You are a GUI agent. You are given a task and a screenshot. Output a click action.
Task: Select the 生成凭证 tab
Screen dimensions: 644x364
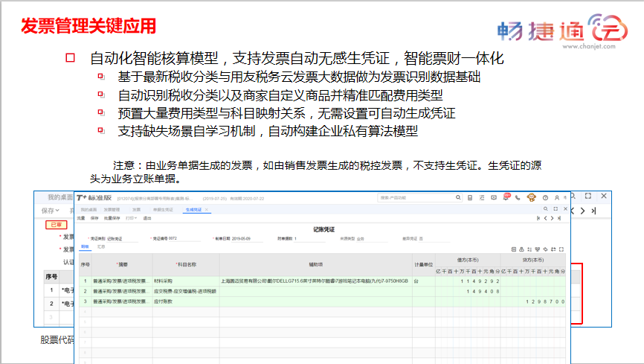(193, 210)
